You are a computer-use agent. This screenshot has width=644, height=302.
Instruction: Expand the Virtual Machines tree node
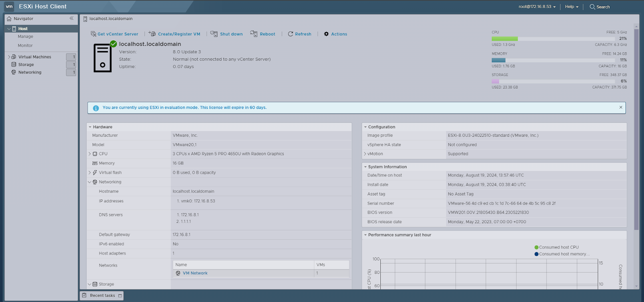point(9,57)
